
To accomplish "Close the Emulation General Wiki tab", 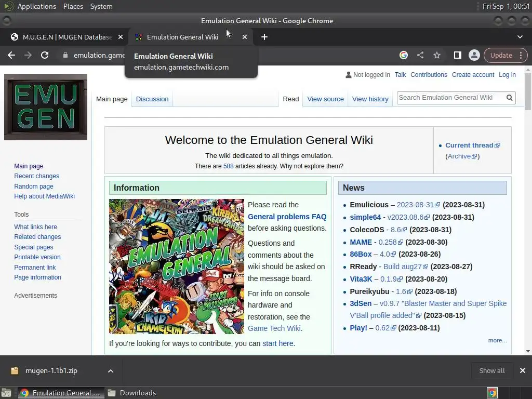I will (245, 37).
